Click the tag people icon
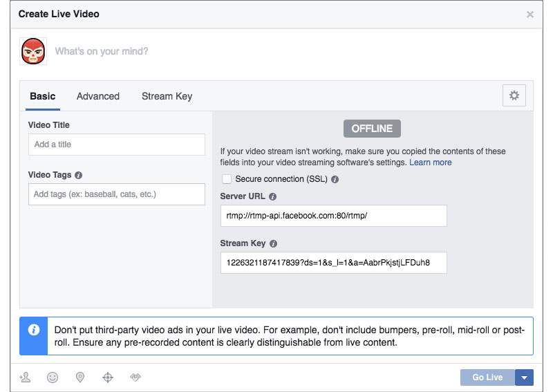Image resolution: width=553 pixels, height=392 pixels. coord(25,377)
